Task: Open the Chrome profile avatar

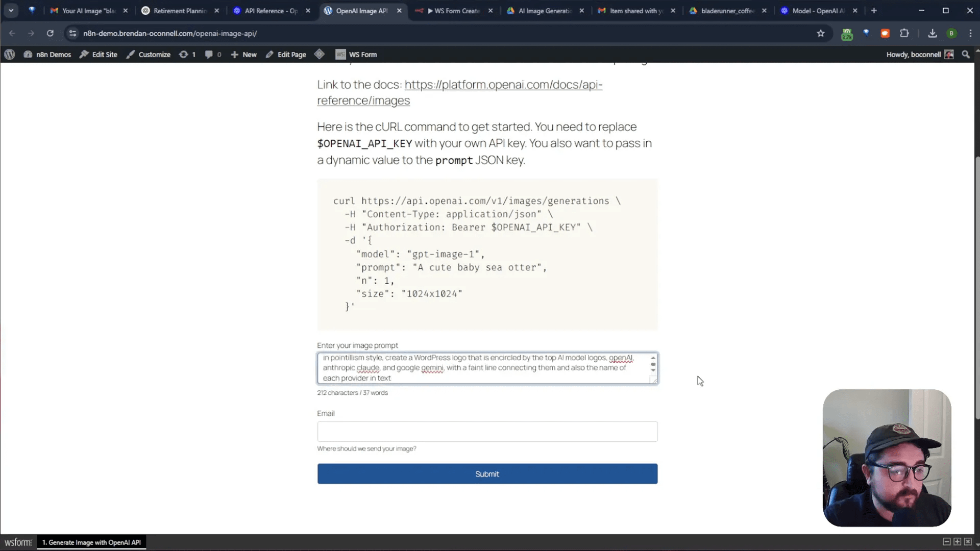Action: click(951, 33)
